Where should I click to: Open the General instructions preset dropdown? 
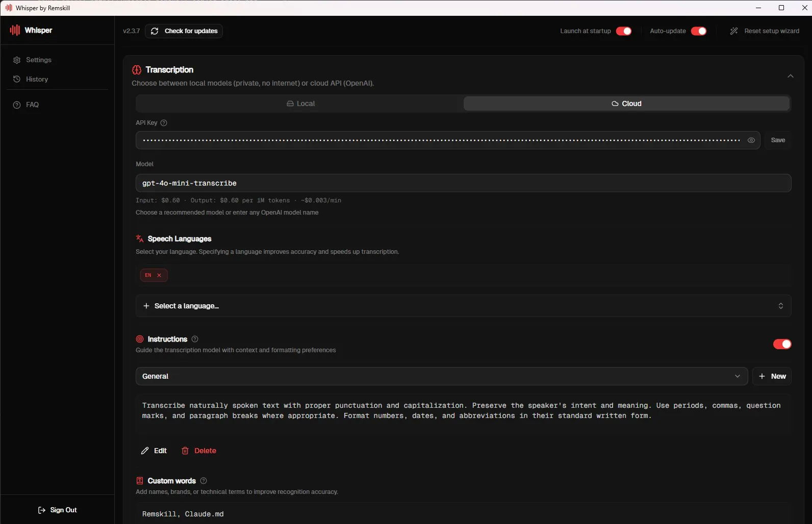[x=442, y=376]
